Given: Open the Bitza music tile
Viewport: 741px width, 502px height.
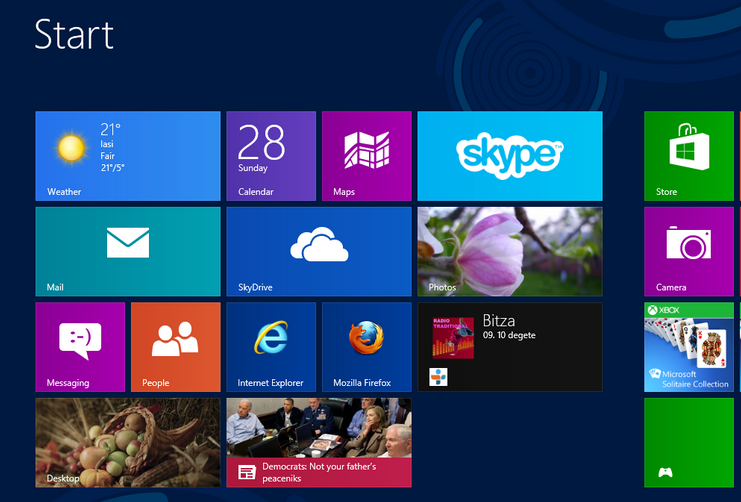Looking at the screenshot, I should [510, 347].
